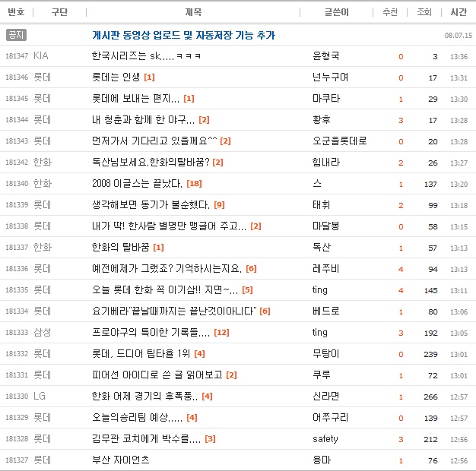Click the KIA team label in row 181347
476x471 pixels.
pos(41,55)
